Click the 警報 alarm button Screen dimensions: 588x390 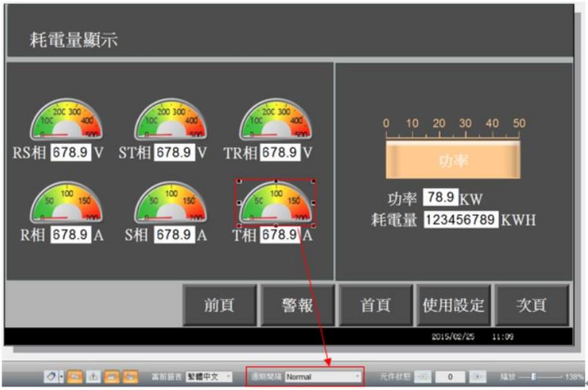point(298,305)
